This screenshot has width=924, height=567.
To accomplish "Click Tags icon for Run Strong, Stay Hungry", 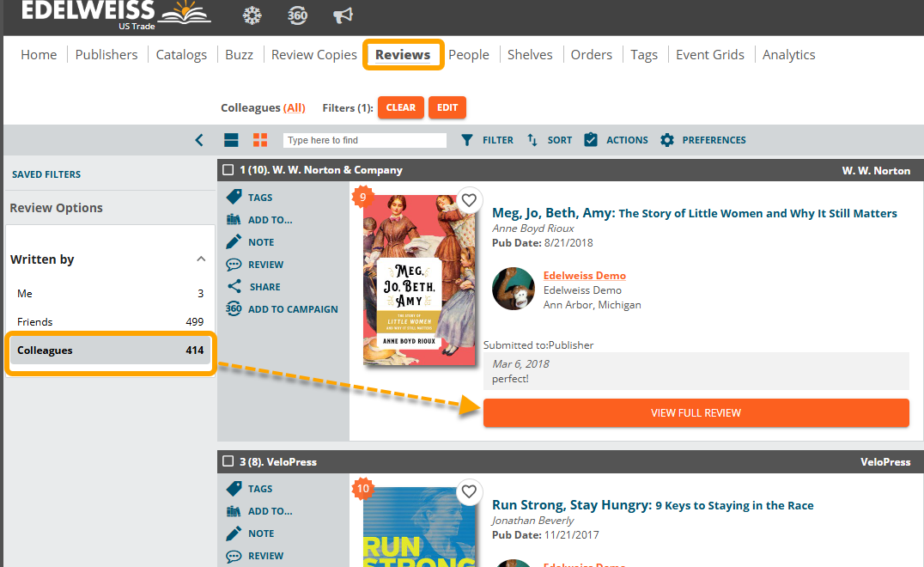I will click(x=234, y=488).
